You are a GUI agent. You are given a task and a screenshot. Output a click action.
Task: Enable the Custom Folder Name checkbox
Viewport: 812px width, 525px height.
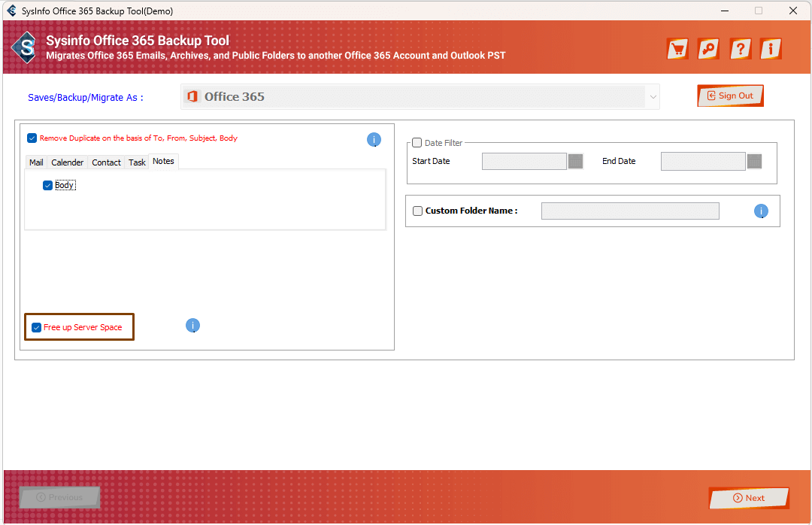click(417, 211)
